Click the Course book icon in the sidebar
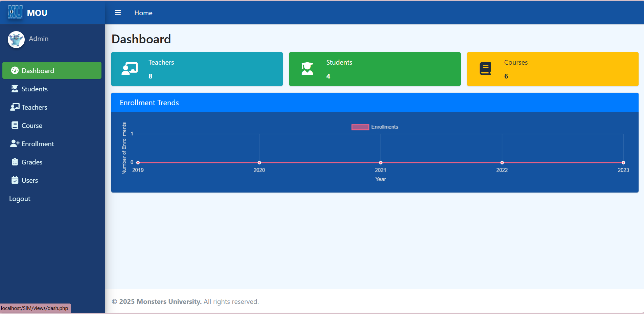The height and width of the screenshot is (314, 644). pos(15,125)
